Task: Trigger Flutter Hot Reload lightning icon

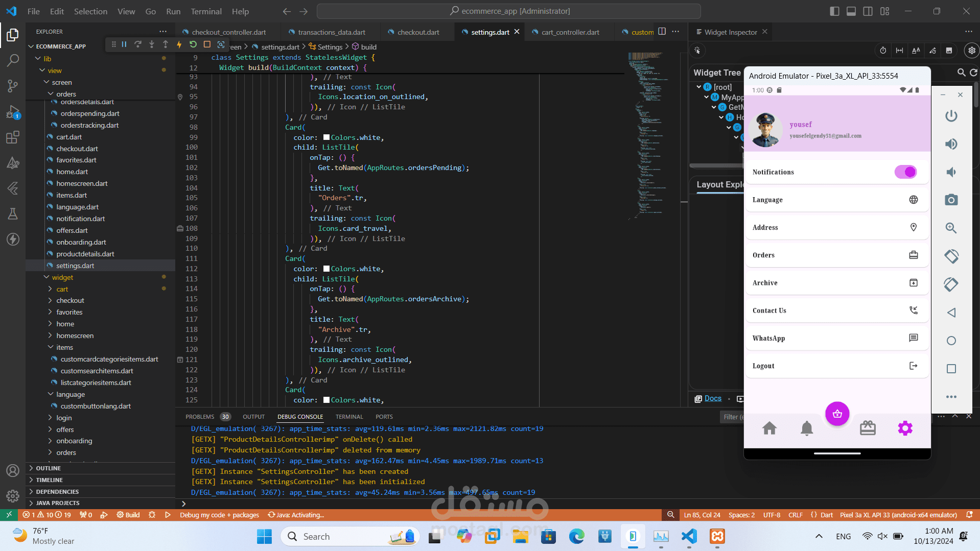Action: 179,44
